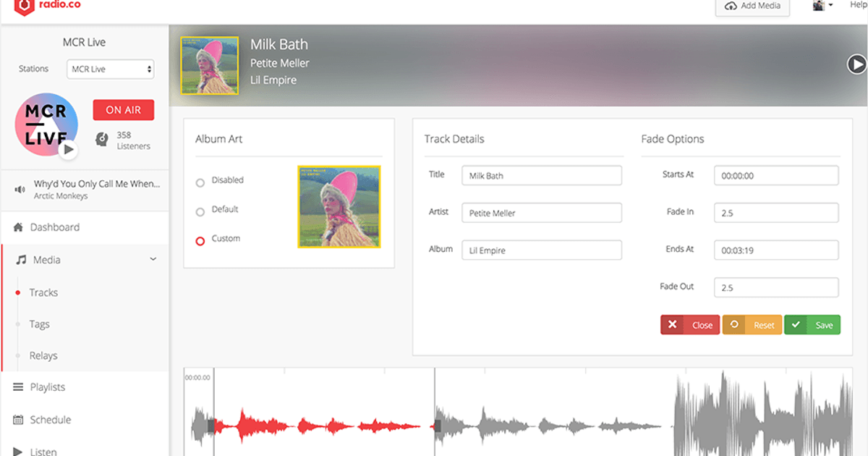Click the listeners headphone icon
Screen dimensions: 868x456
click(103, 140)
